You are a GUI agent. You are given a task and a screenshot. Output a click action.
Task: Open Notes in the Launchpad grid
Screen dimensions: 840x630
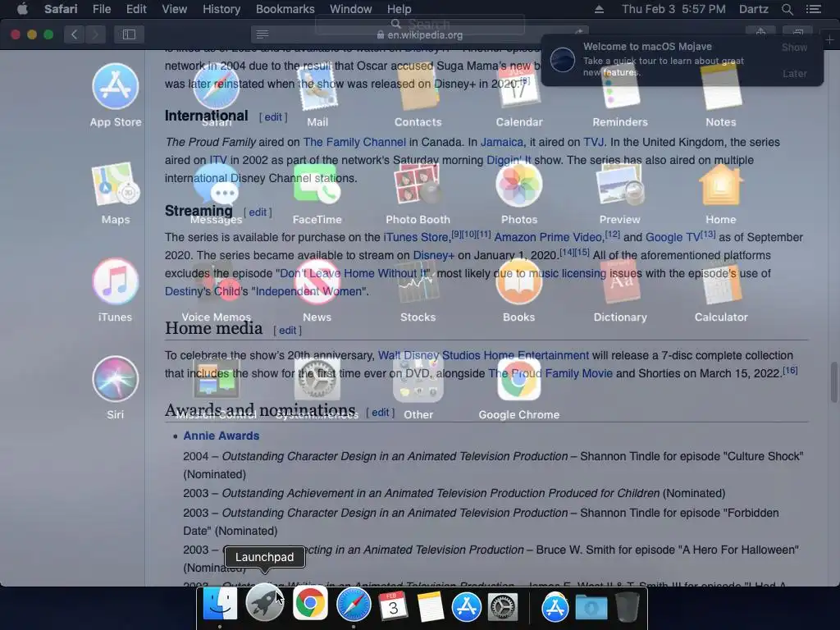(721, 87)
